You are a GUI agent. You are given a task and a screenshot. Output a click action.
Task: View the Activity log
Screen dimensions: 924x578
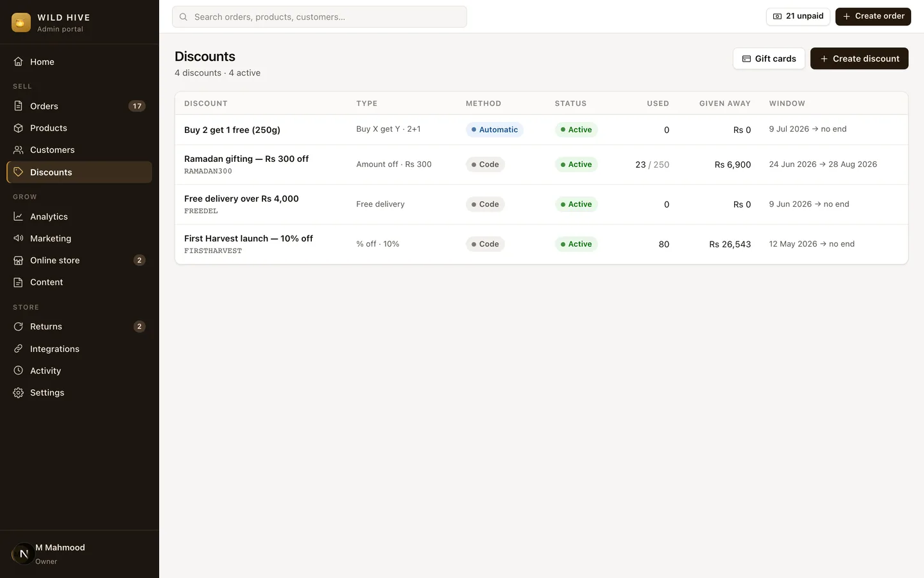point(80,371)
